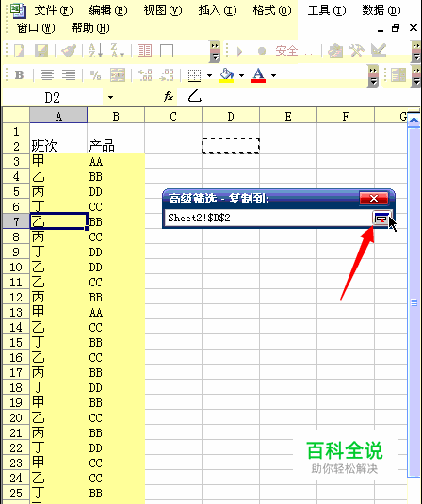Click the columns layout icon in toolbar
This screenshot has width=422, height=504.
pyautogui.click(x=144, y=51)
